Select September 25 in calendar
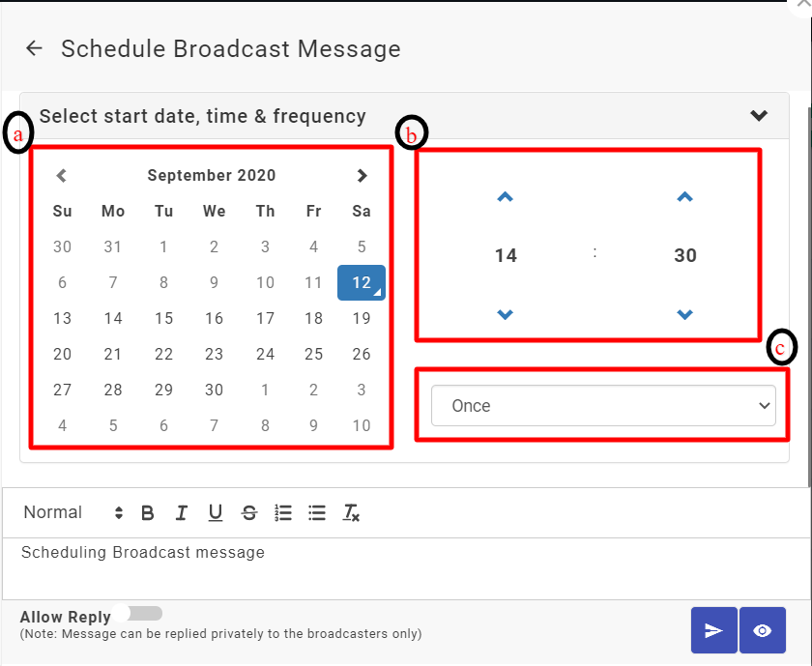The image size is (812, 666). (314, 354)
